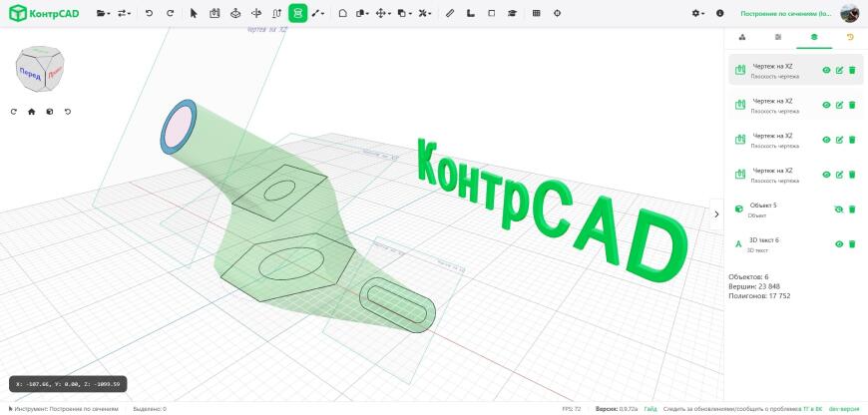This screenshot has width=868, height=415.
Task: Click the circular target icon in toolbar
Action: click(557, 13)
